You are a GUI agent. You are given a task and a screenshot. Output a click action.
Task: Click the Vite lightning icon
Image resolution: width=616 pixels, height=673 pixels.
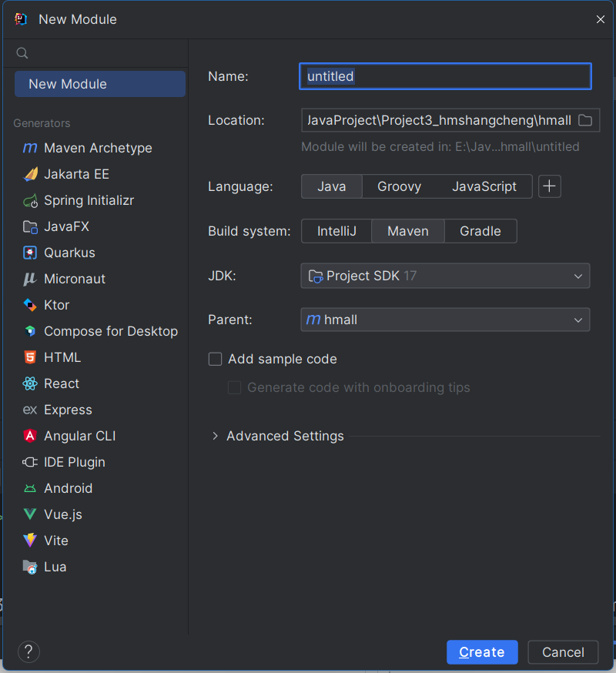pos(30,541)
